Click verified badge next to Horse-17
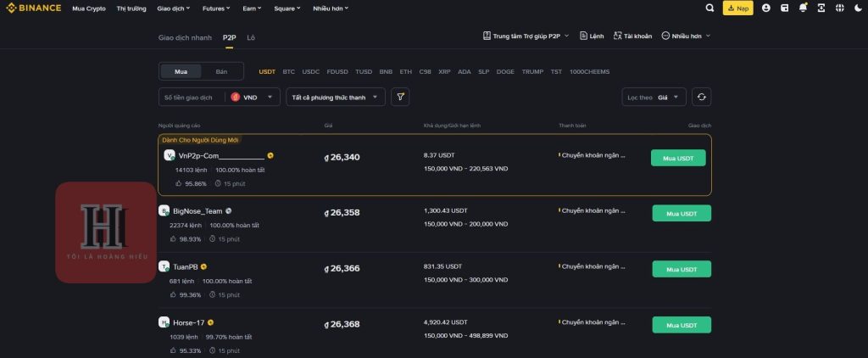 pos(210,322)
